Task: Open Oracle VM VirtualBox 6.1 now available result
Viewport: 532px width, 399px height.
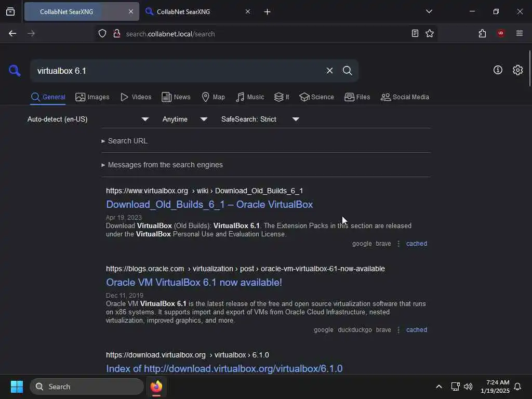Action: (194, 282)
